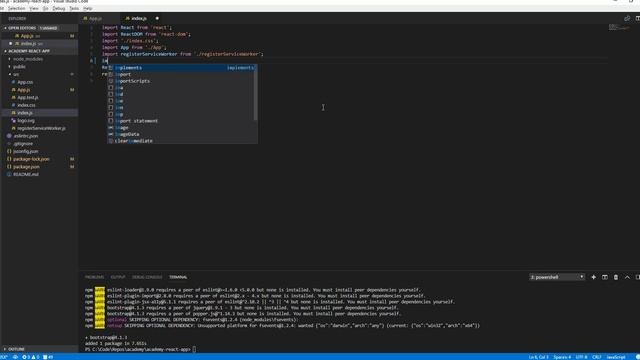Open the Go menu

[45, 8]
